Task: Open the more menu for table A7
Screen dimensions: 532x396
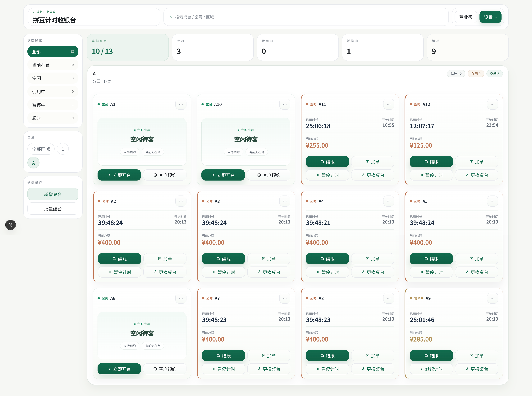Action: 285,298
